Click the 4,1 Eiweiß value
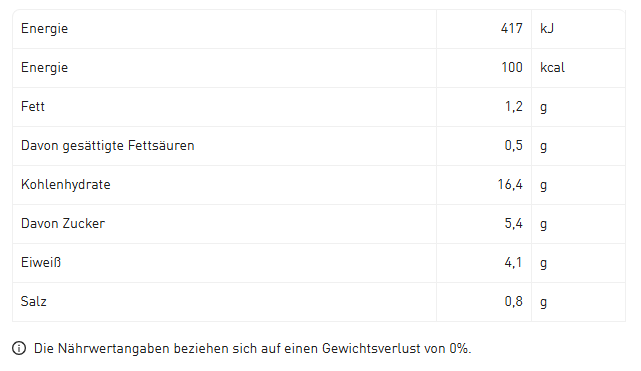This screenshot has height=371, width=641. [513, 262]
